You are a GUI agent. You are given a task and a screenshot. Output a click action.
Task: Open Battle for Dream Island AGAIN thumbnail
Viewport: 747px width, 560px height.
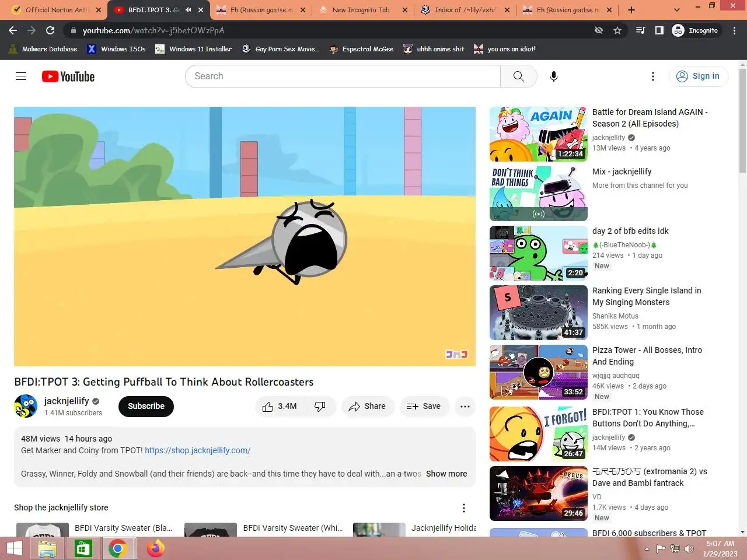[538, 134]
